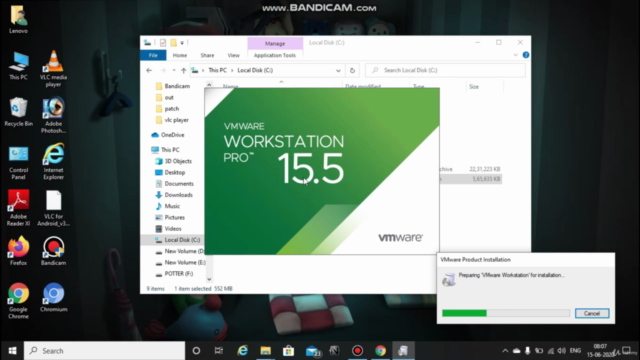Screen dimensions: 640x360
Task: Launch Adobe Photoshop desktop shortcut
Action: [x=53, y=115]
